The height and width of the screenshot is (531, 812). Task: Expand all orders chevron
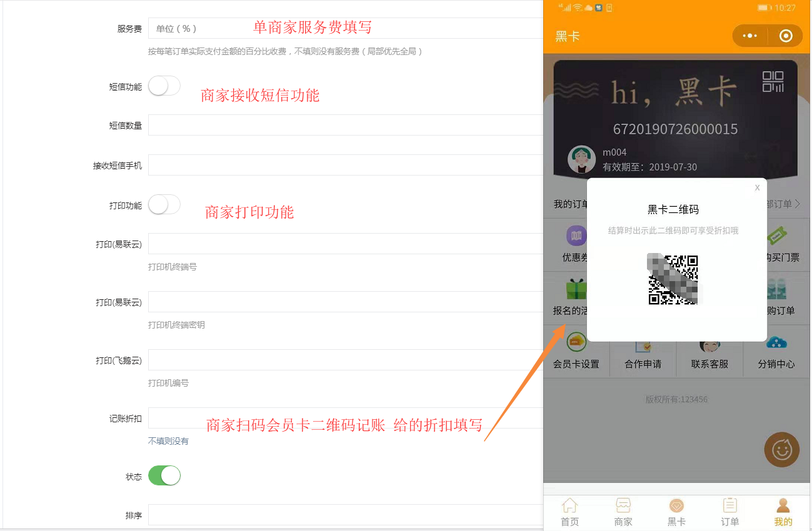point(798,204)
